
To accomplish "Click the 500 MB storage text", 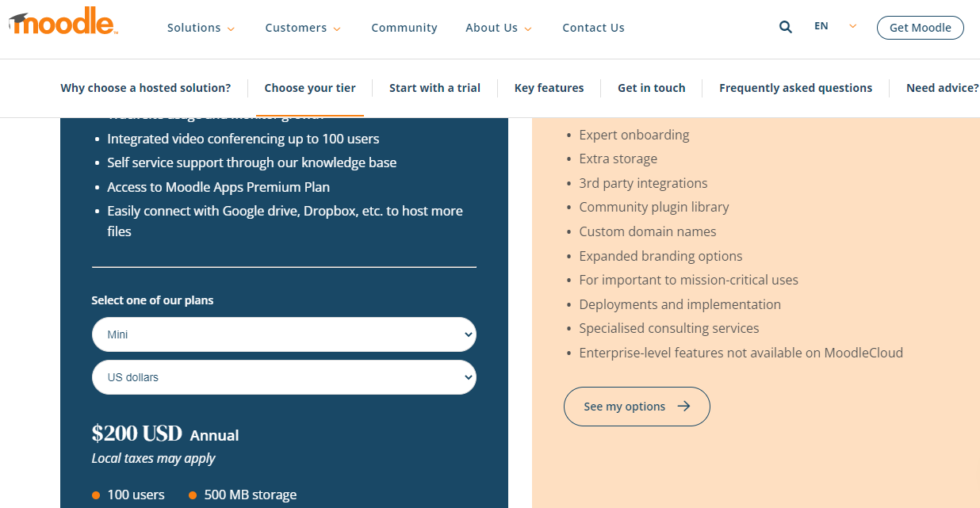I will tap(251, 495).
